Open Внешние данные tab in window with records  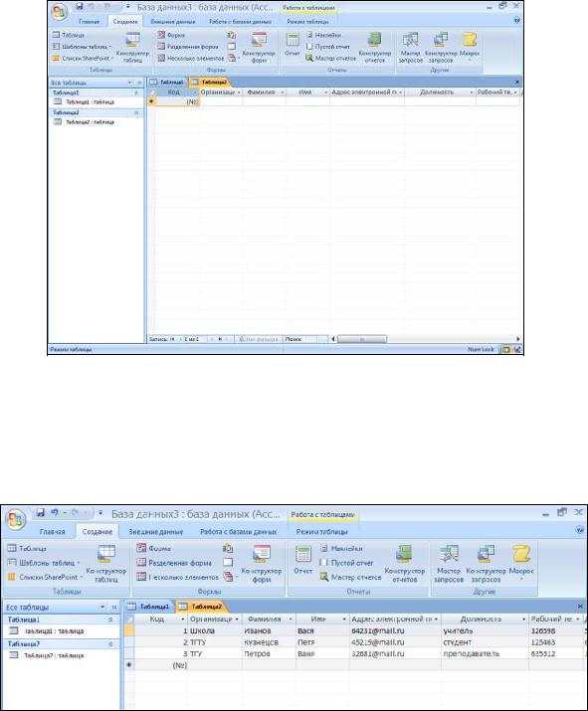tap(155, 531)
